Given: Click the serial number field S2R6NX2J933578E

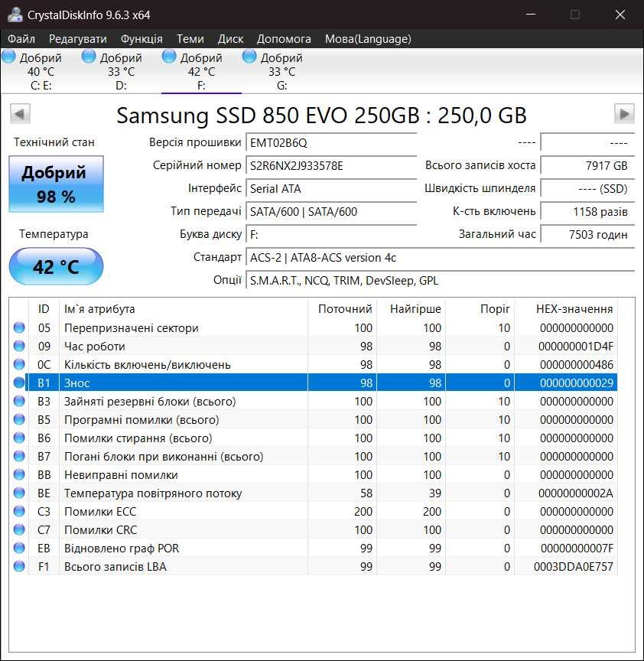Looking at the screenshot, I should [x=331, y=166].
